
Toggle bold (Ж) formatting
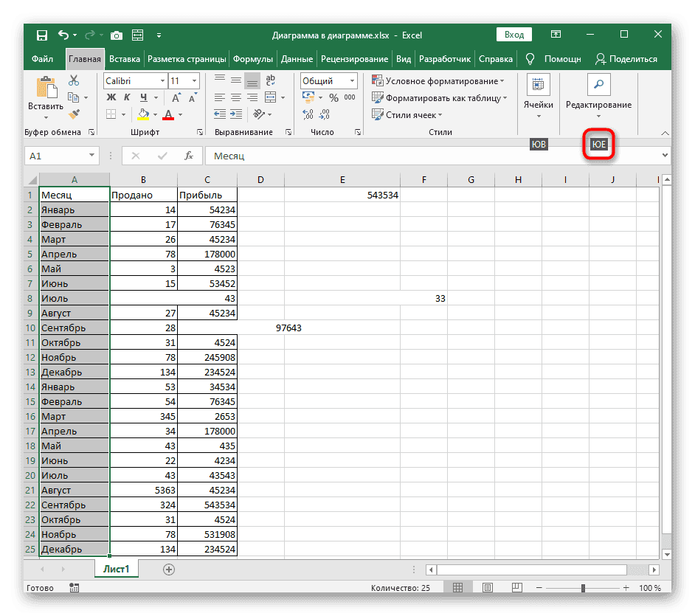[x=111, y=97]
